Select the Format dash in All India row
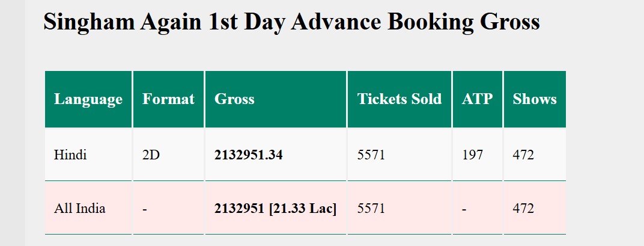Screen dimensions: 644x246 [x=144, y=209]
